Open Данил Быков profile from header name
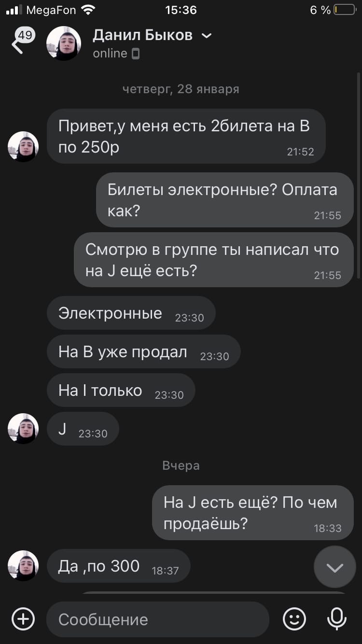The height and width of the screenshot is (644, 362). click(x=142, y=35)
